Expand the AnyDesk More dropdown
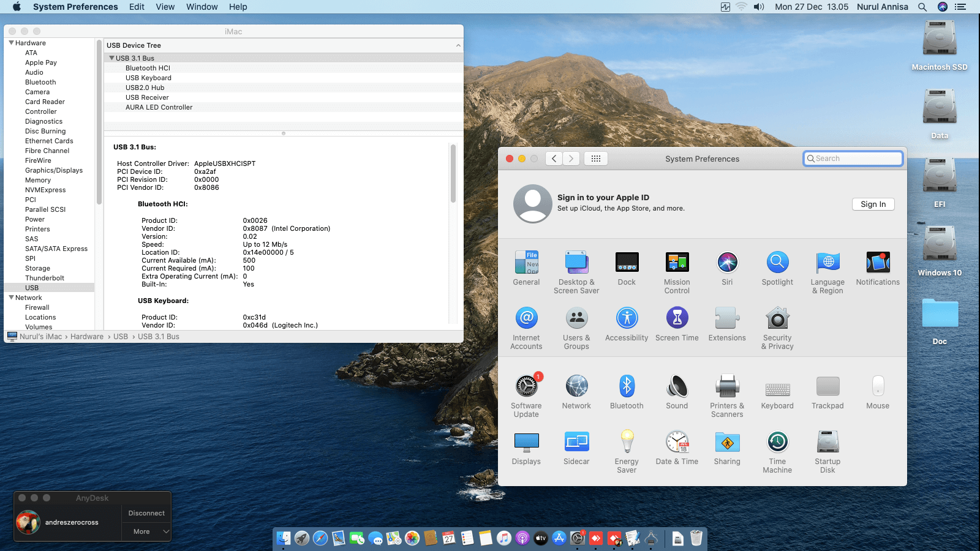980x551 pixels. click(146, 531)
